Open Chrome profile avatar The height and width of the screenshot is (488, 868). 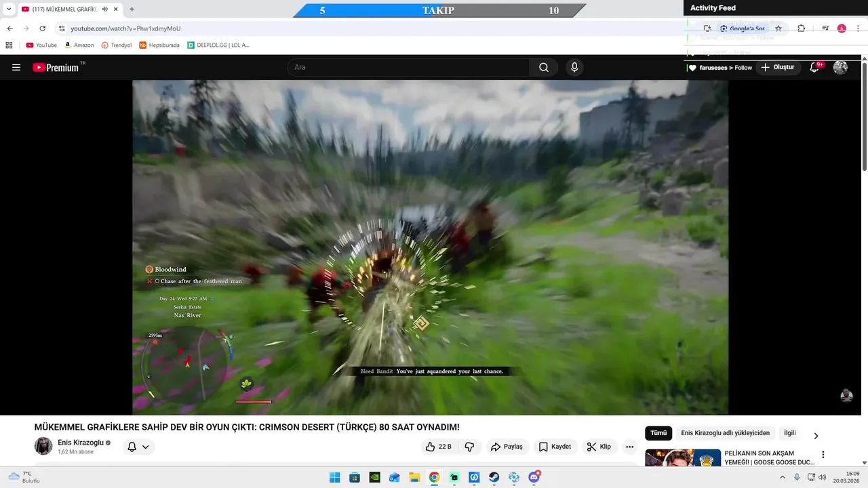[842, 28]
